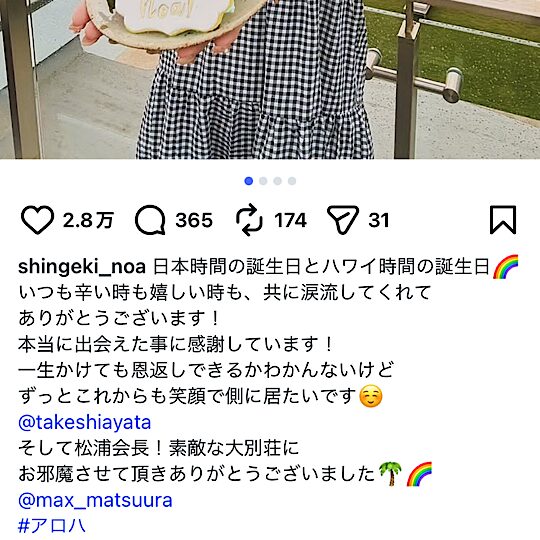Tap the 31 shares number

click(378, 220)
